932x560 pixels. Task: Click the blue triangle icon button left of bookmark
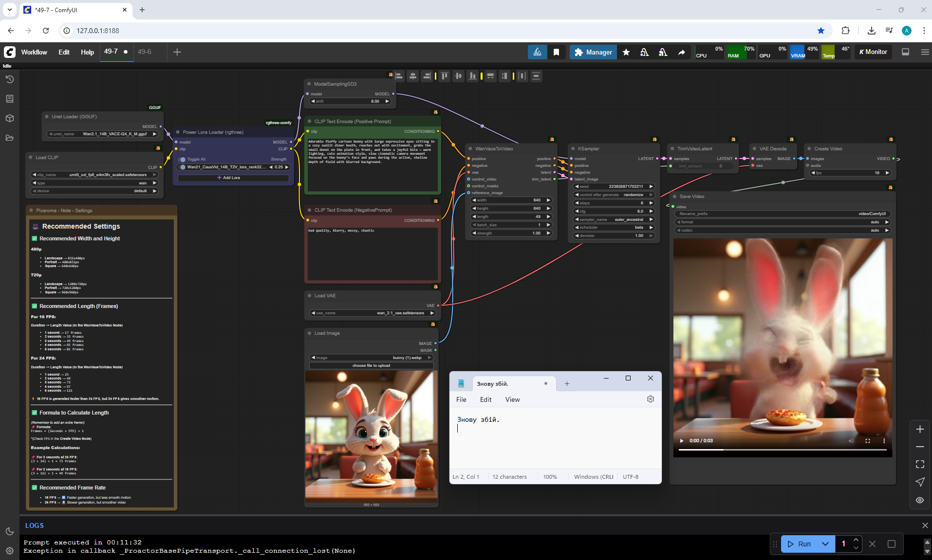point(537,52)
